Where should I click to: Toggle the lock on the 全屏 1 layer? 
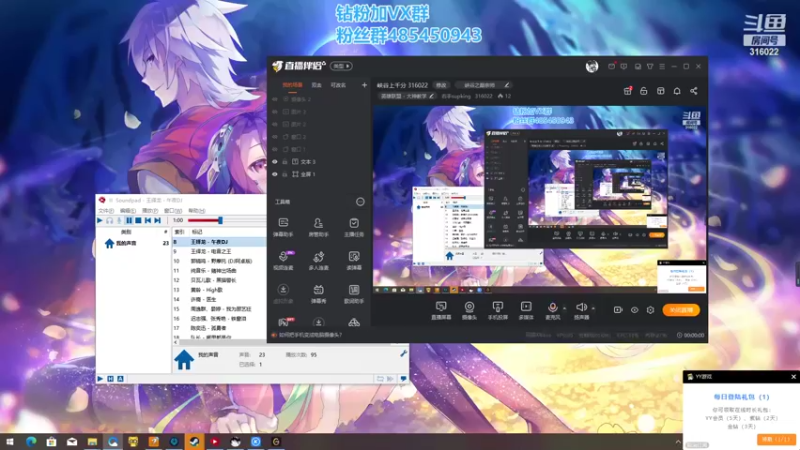[x=285, y=174]
